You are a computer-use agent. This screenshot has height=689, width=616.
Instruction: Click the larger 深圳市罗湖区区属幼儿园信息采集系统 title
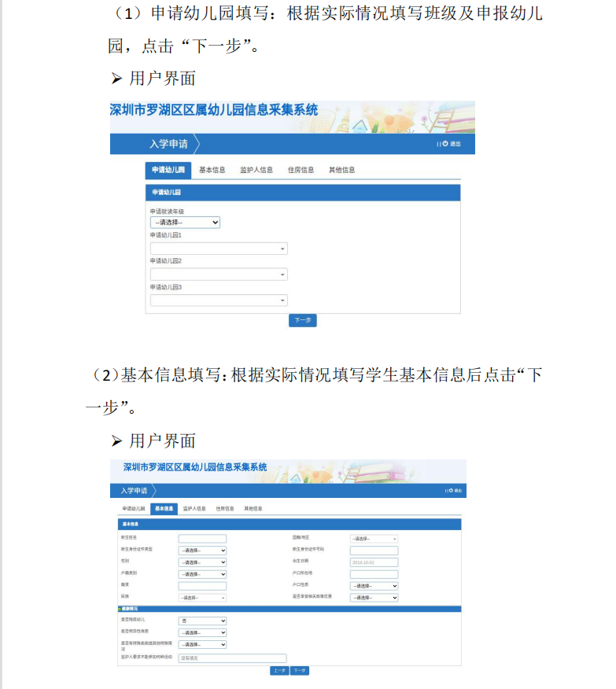[213, 110]
